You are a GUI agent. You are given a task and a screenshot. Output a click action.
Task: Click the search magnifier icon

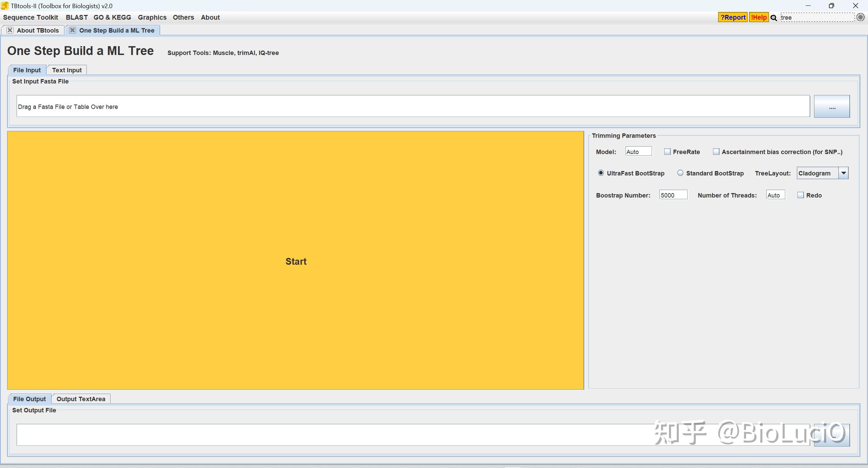(x=773, y=18)
